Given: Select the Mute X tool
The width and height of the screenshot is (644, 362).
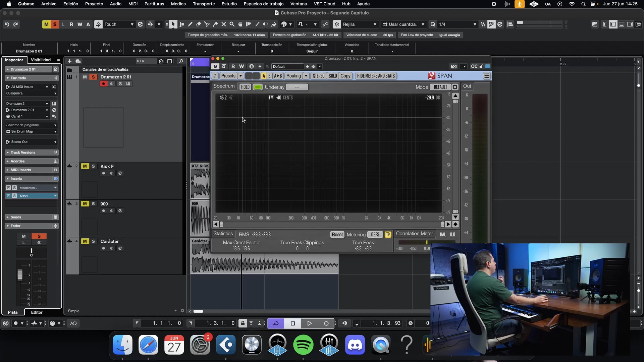Looking at the screenshot, I should 224,24.
